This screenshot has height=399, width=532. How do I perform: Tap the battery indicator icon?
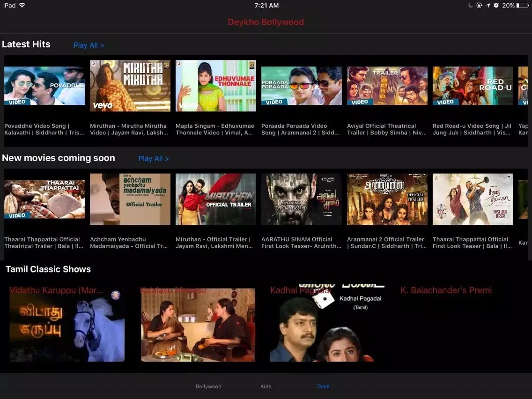click(x=523, y=6)
